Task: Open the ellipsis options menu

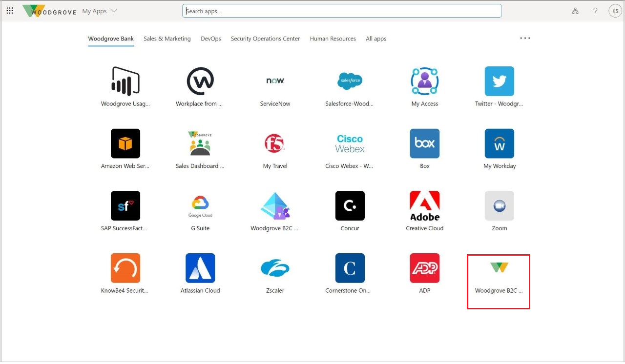Action: point(525,38)
